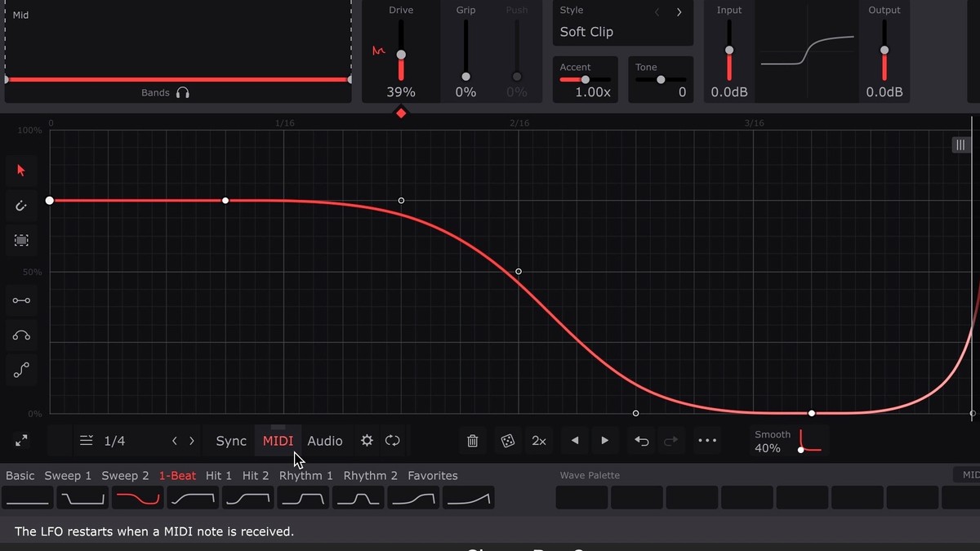
Task: Randomize curve with dice icon
Action: tap(507, 441)
